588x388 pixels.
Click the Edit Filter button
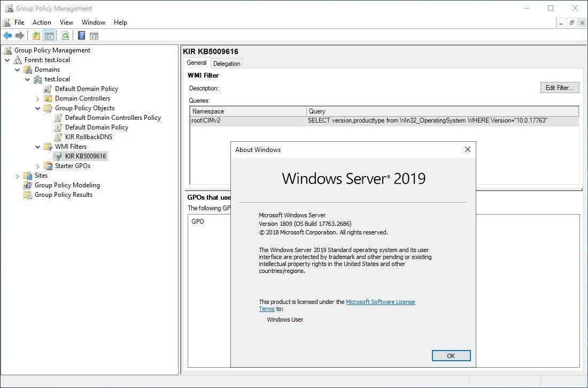(x=559, y=88)
